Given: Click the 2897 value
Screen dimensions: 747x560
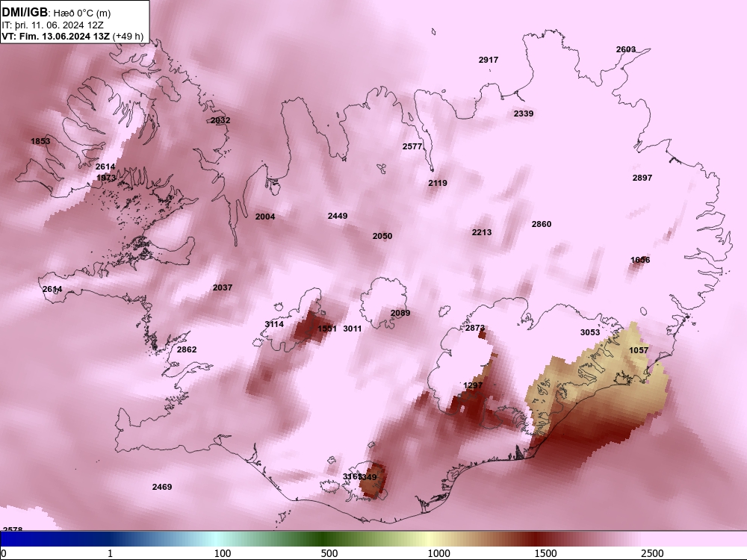Looking at the screenshot, I should pos(642,178).
